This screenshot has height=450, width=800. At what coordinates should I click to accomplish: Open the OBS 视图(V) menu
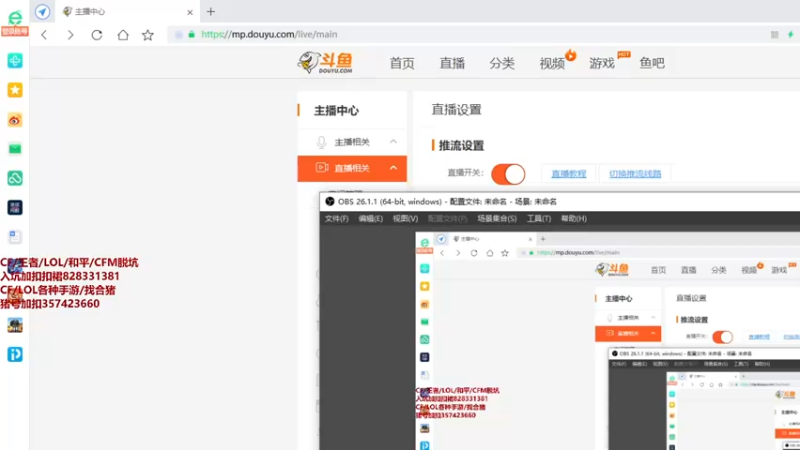point(405,218)
